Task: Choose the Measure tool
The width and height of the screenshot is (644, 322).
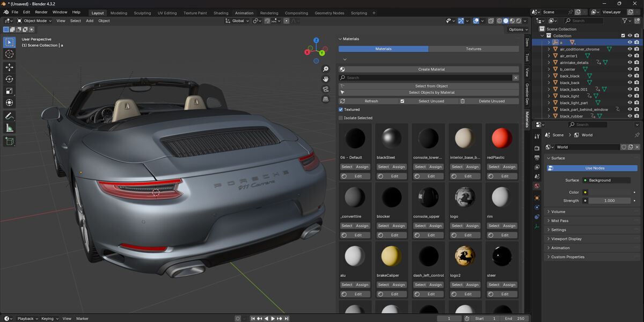Action: click(9, 128)
